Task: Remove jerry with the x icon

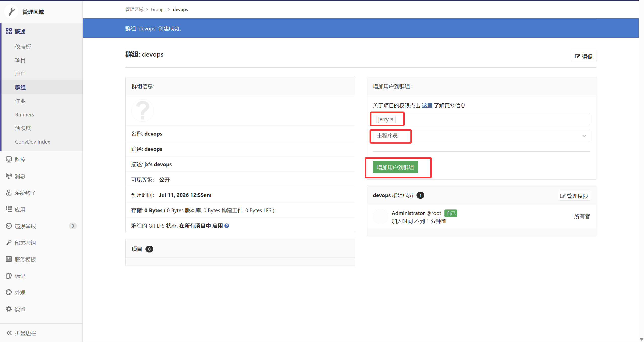Action: point(392,119)
